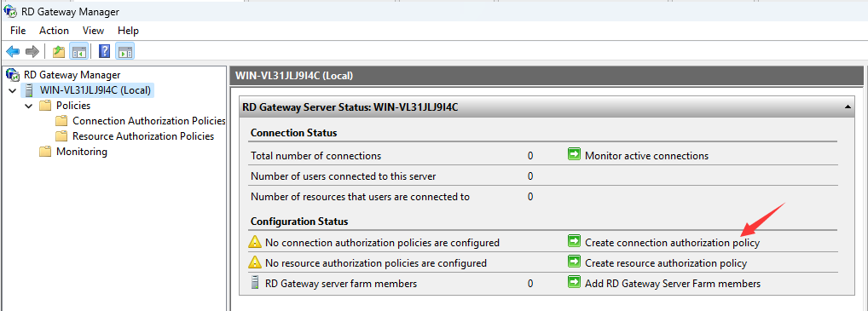Open the View menu
This screenshot has height=311, width=868.
click(x=94, y=31)
